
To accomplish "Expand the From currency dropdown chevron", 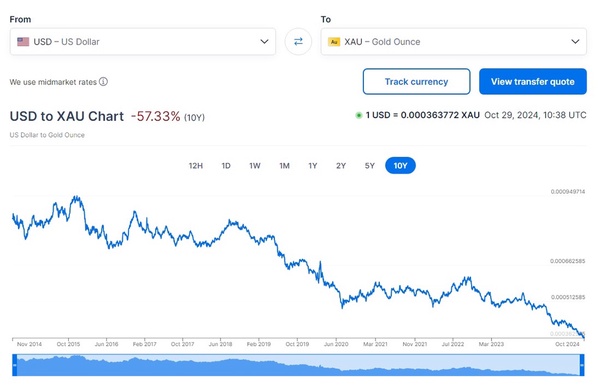I will pyautogui.click(x=264, y=41).
